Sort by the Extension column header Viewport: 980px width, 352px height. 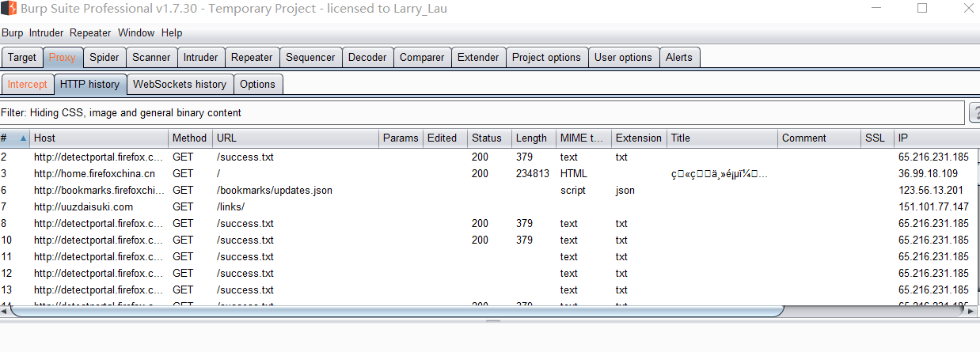click(x=640, y=138)
